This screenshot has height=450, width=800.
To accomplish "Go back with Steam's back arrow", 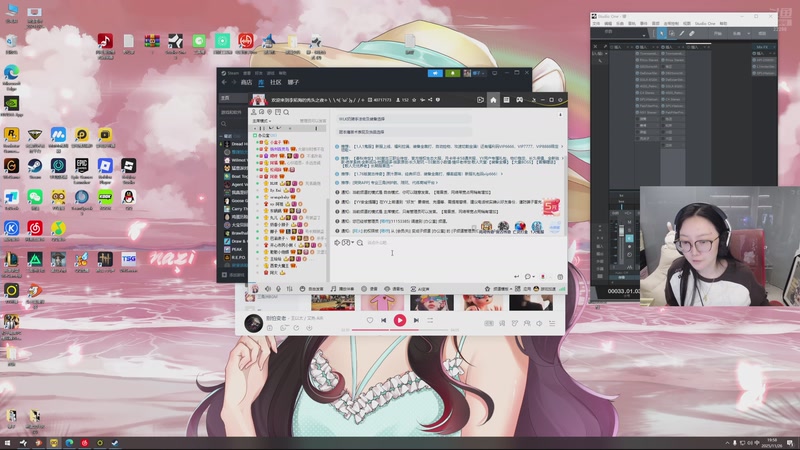I will coord(224,82).
